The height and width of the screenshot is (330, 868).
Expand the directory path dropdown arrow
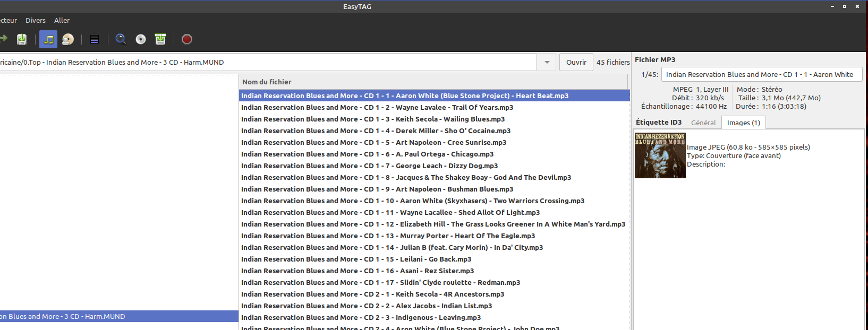[547, 63]
